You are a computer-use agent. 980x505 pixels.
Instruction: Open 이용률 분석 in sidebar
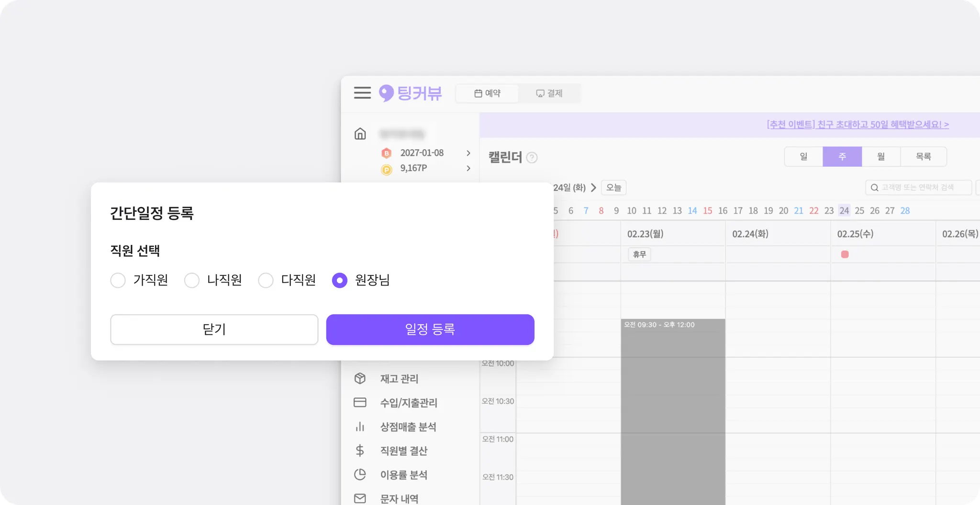(403, 474)
